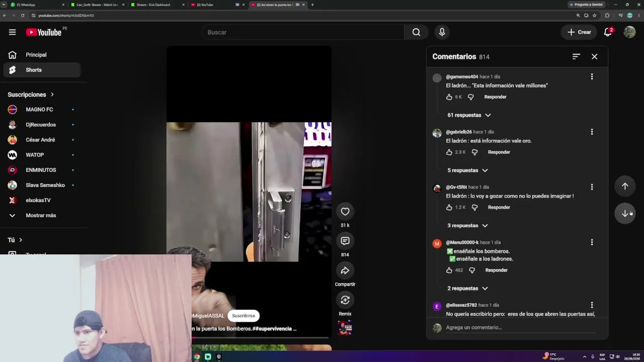Open Pregunta a Gemini in Chrome
Image resolution: width=644 pixels, height=362 pixels.
(586, 5)
